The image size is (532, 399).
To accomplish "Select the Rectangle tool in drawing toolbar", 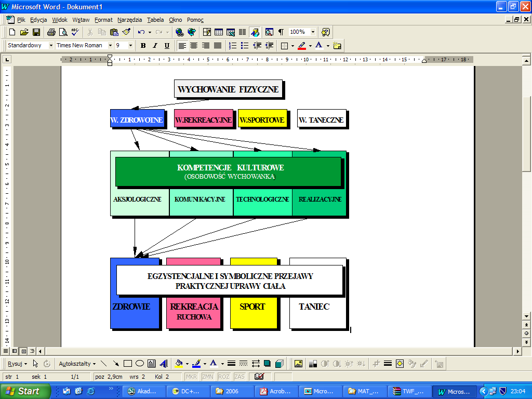I will click(128, 364).
